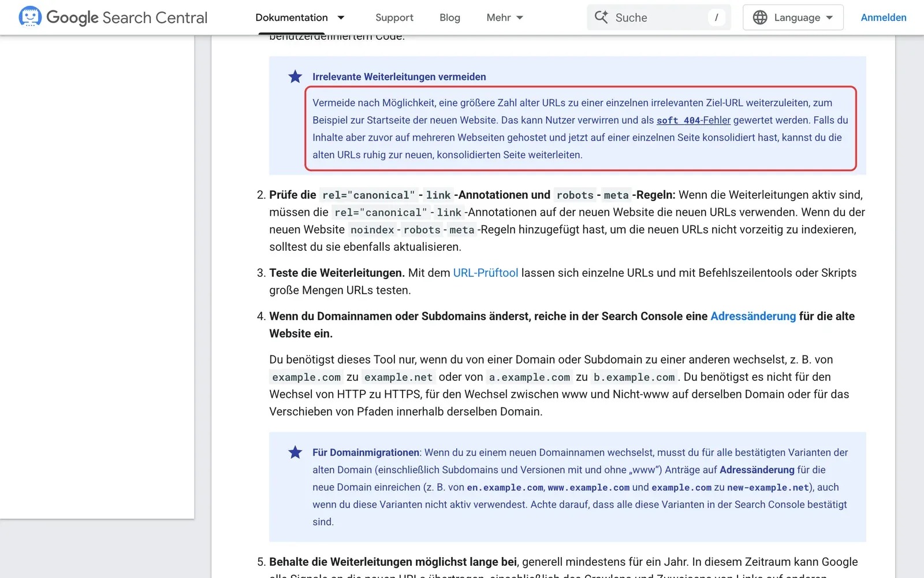This screenshot has height=578, width=924.
Task: Click the 'new-example.net' code text
Action: coord(768,488)
